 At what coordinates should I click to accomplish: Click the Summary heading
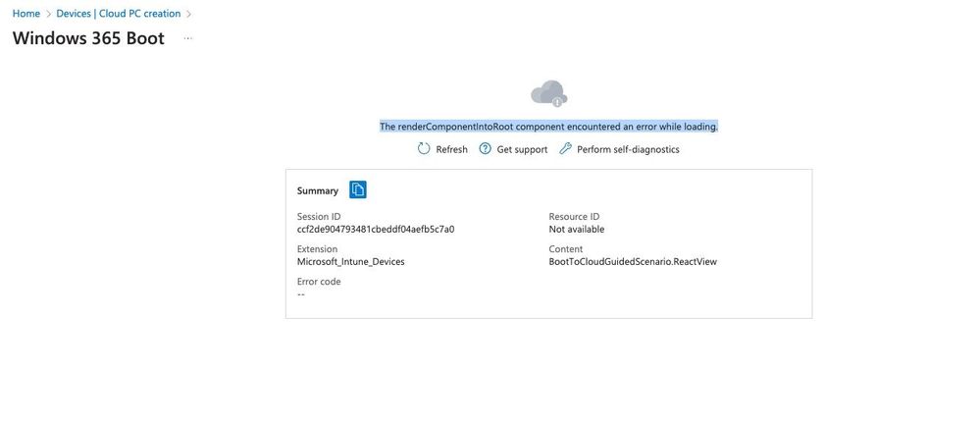point(318,190)
